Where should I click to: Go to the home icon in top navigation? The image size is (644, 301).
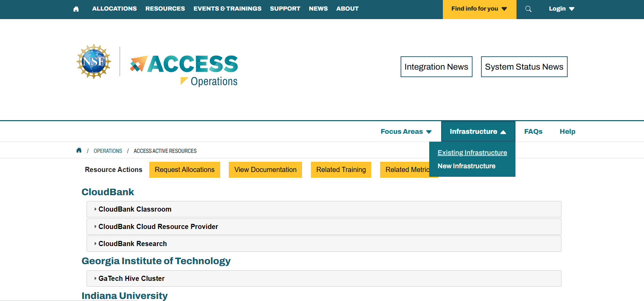click(x=76, y=9)
